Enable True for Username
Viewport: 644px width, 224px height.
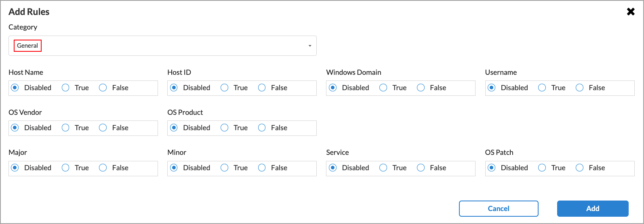[x=542, y=88]
